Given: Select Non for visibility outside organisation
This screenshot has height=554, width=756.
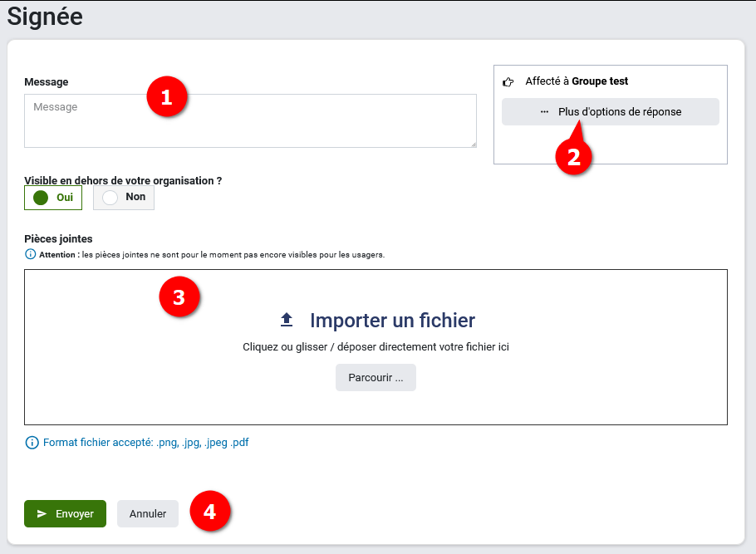Looking at the screenshot, I should coord(124,198).
